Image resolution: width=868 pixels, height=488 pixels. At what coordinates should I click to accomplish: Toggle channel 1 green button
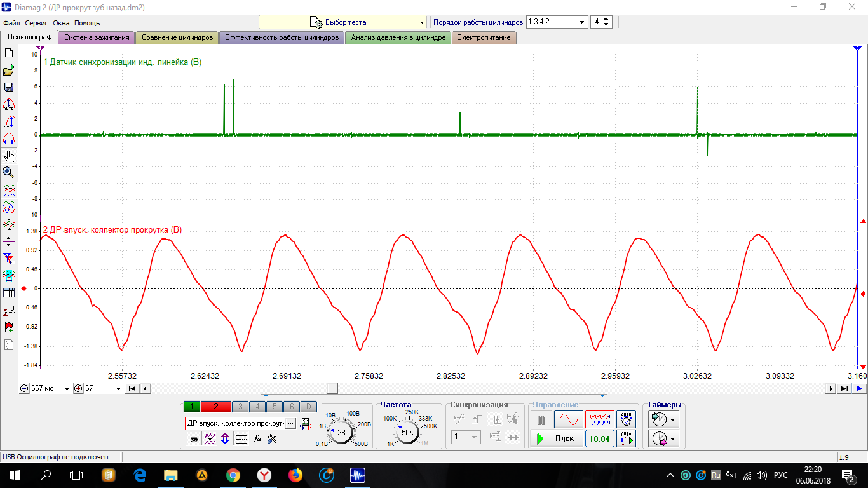coord(192,407)
